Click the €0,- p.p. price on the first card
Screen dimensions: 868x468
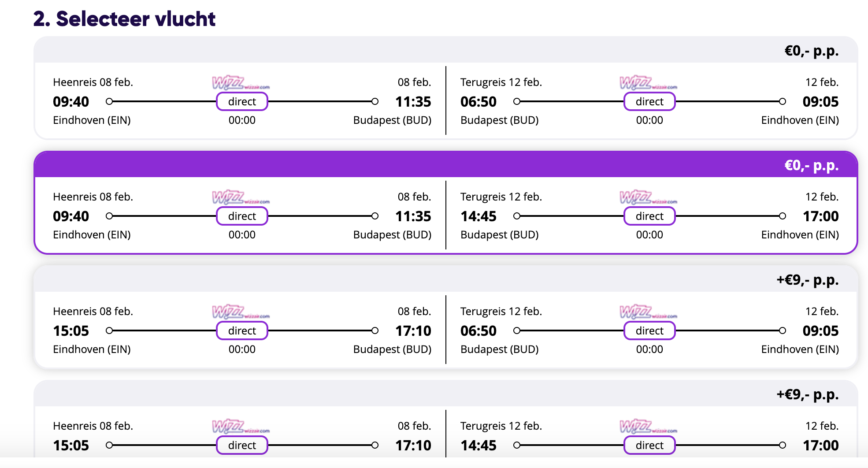pyautogui.click(x=811, y=51)
